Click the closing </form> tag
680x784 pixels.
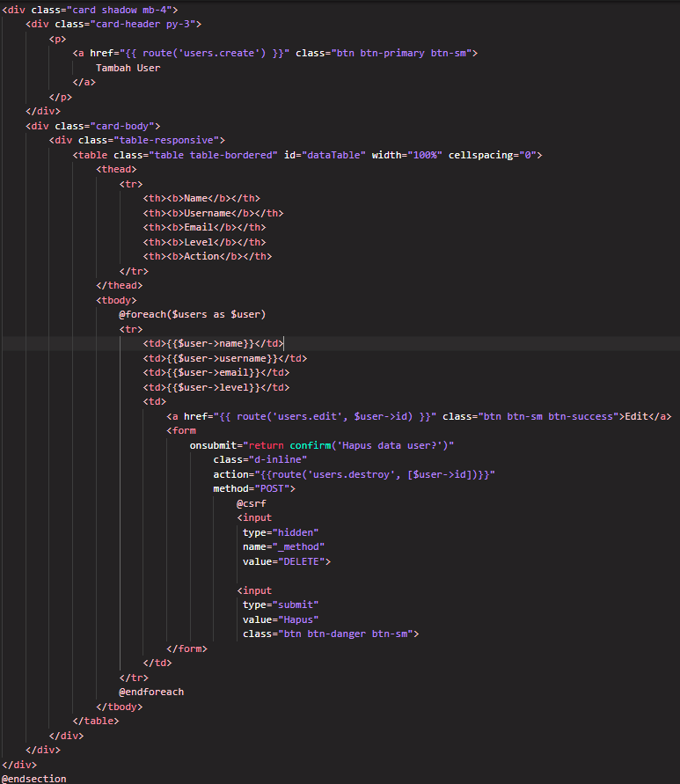click(187, 648)
